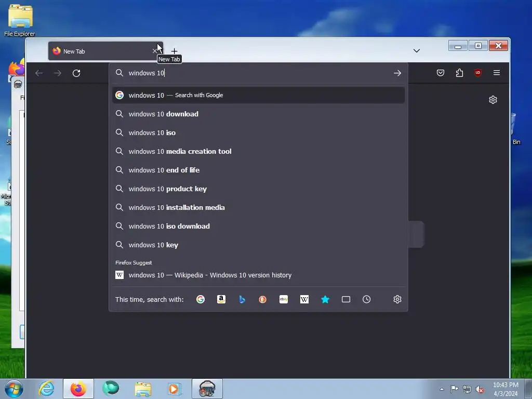Open the File Explorer desktop icon
The width and height of the screenshot is (532, 399).
tap(20, 20)
